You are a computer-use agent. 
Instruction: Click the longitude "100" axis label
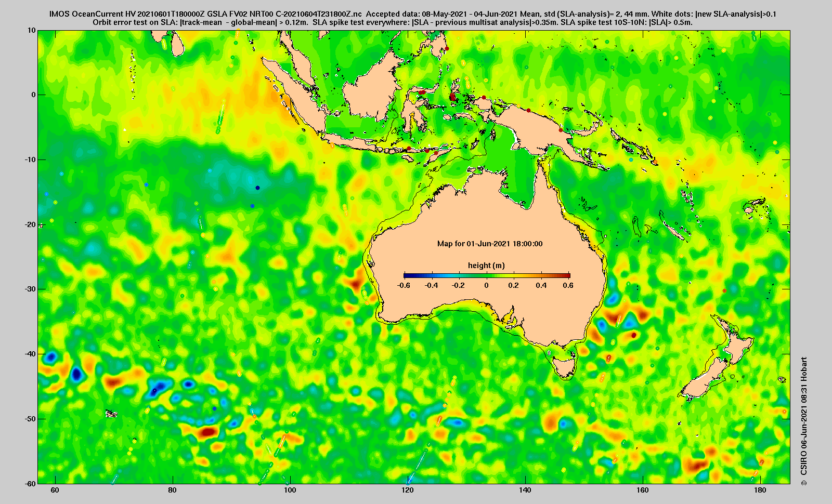click(290, 490)
